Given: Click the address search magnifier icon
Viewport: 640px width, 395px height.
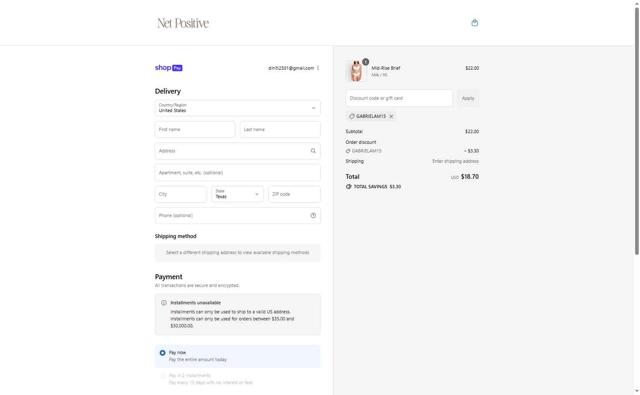Looking at the screenshot, I should coord(313,151).
